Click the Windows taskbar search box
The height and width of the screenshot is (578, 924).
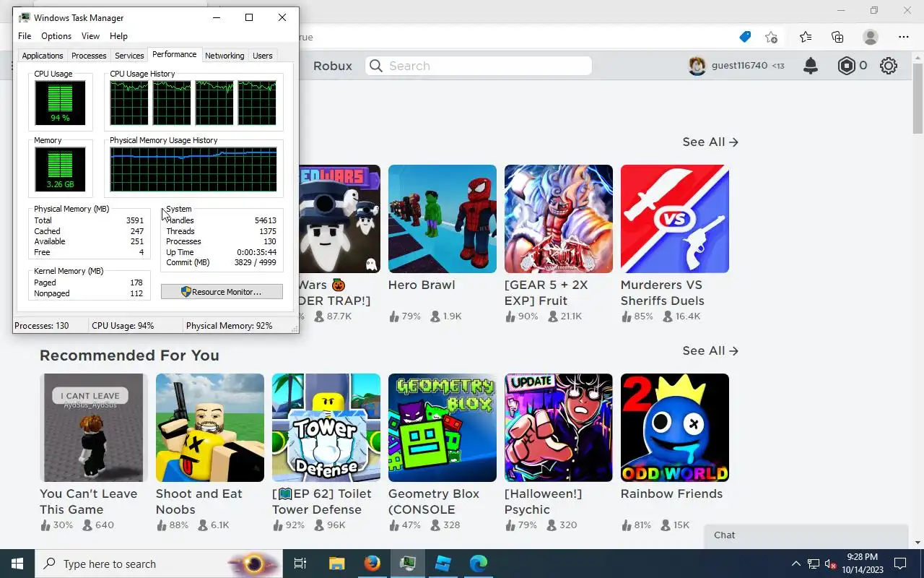[159, 564]
